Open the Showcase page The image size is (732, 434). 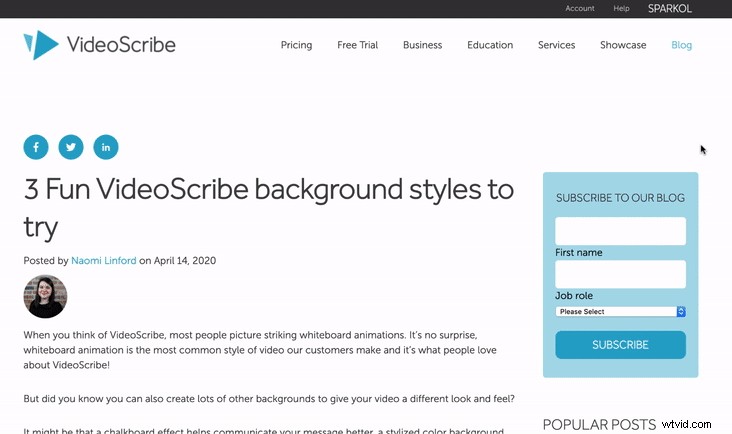pyautogui.click(x=623, y=45)
